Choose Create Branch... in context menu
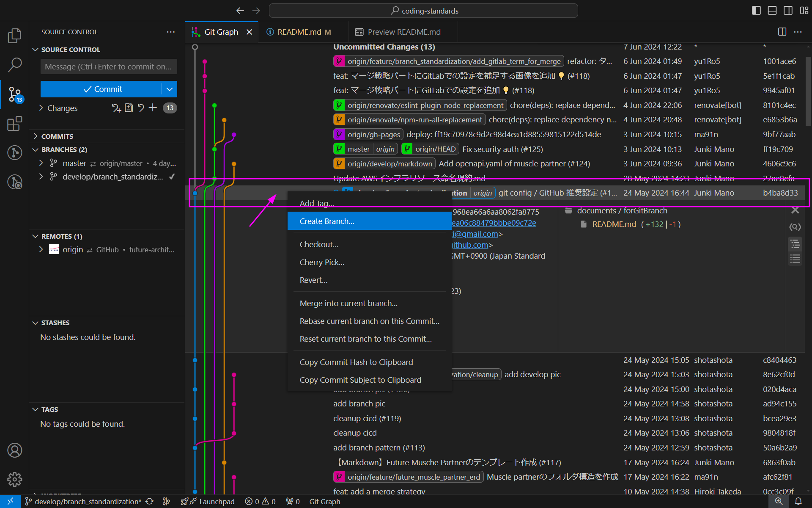 point(369,221)
